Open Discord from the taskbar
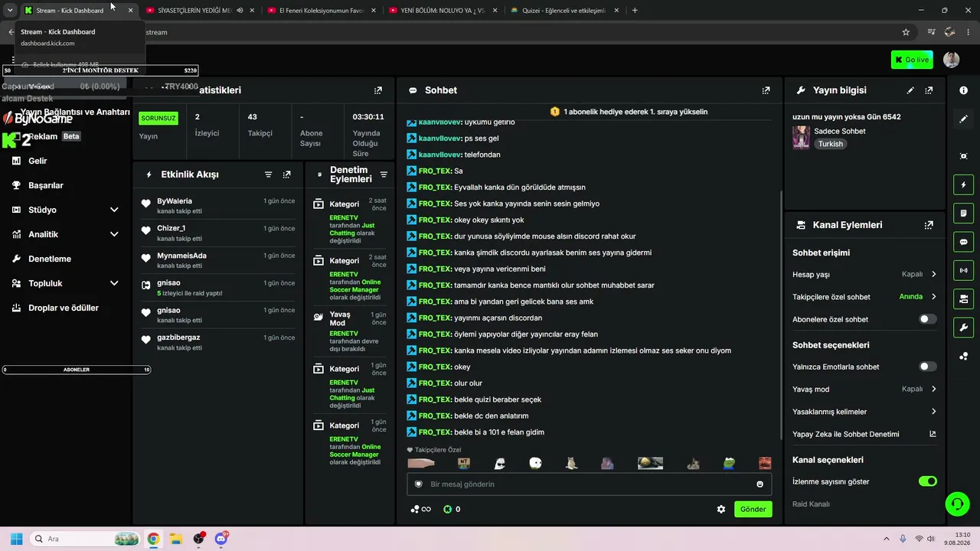Viewport: 980px width, 551px height. click(221, 539)
